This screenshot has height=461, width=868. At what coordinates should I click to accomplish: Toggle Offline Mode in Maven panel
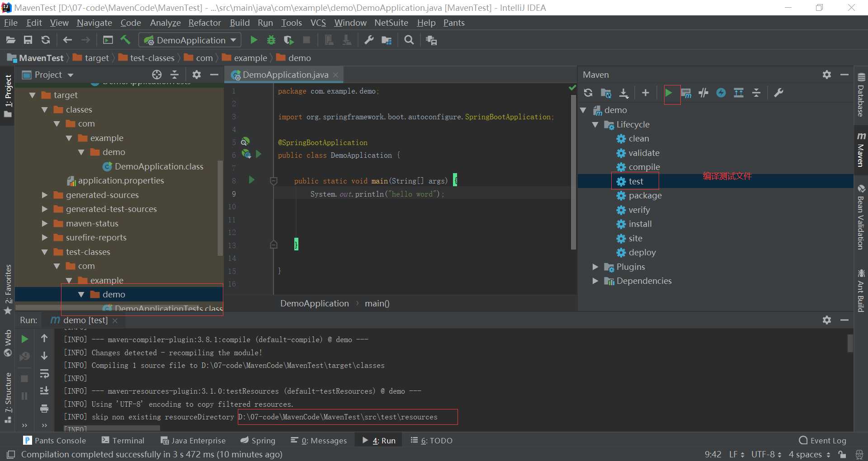point(703,93)
